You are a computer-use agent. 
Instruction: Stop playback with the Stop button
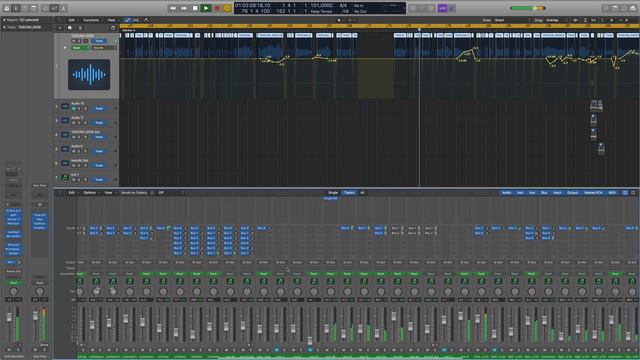pyautogui.click(x=195, y=8)
